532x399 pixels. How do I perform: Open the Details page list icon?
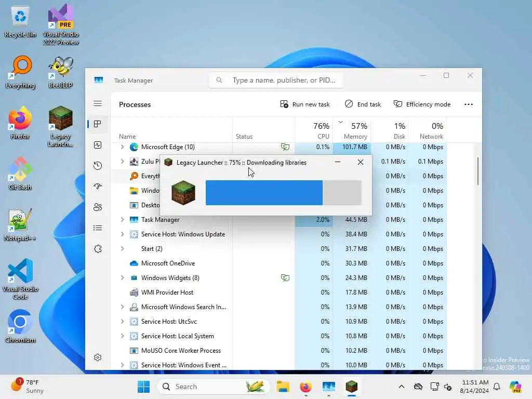click(x=98, y=228)
